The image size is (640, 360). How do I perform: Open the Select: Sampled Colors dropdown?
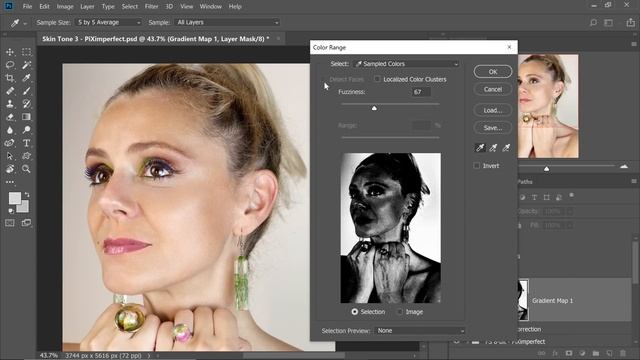click(407, 64)
